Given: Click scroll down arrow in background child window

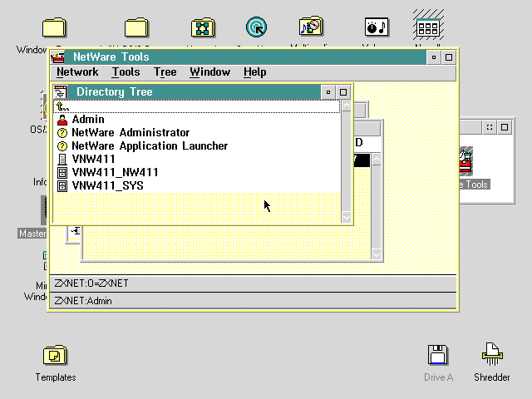Looking at the screenshot, I should point(377,254).
